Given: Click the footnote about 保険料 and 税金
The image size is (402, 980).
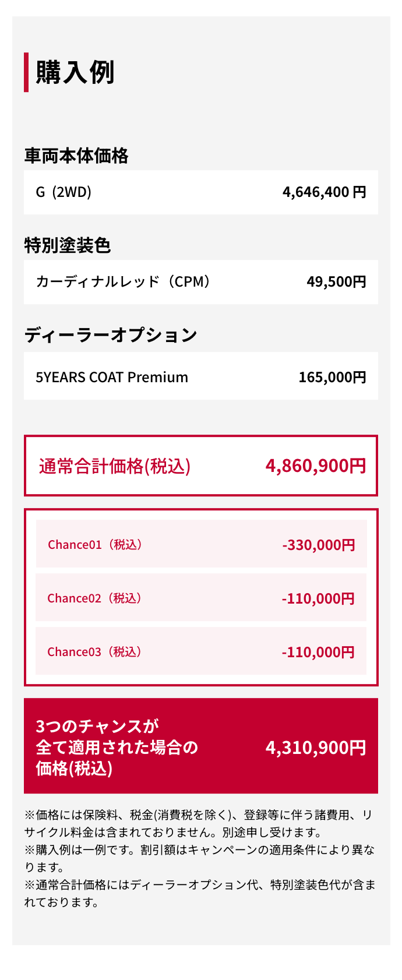Looking at the screenshot, I should (198, 823).
